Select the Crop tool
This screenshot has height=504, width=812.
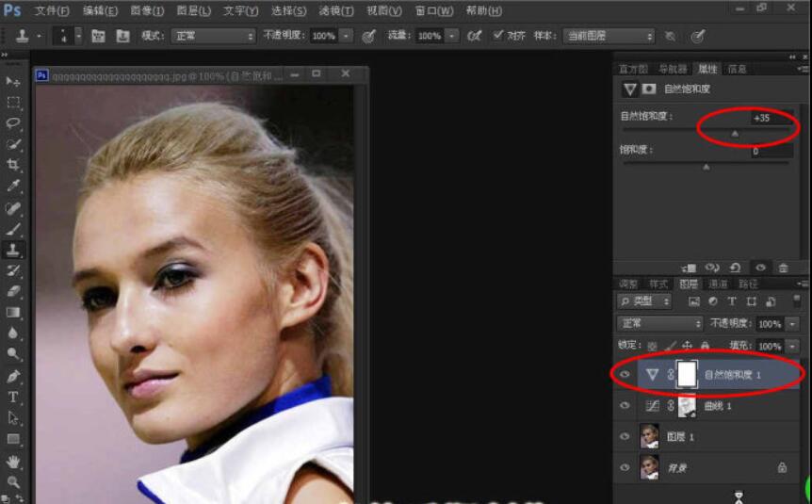(x=13, y=165)
